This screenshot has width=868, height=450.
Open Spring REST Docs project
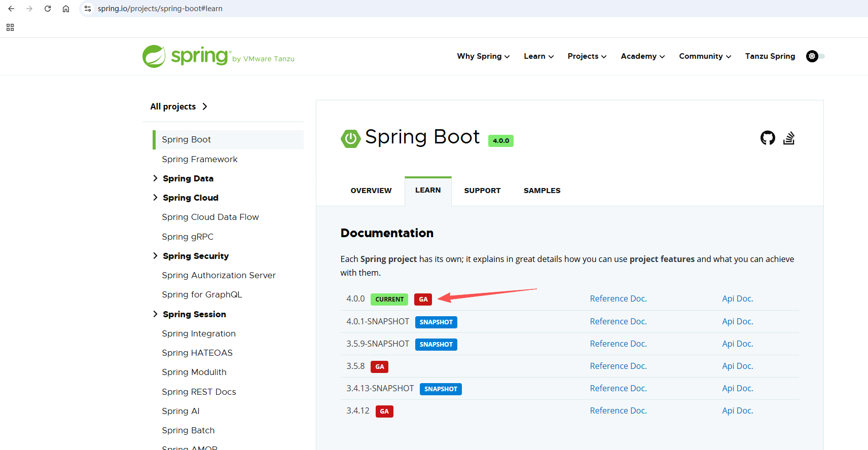[x=199, y=392]
